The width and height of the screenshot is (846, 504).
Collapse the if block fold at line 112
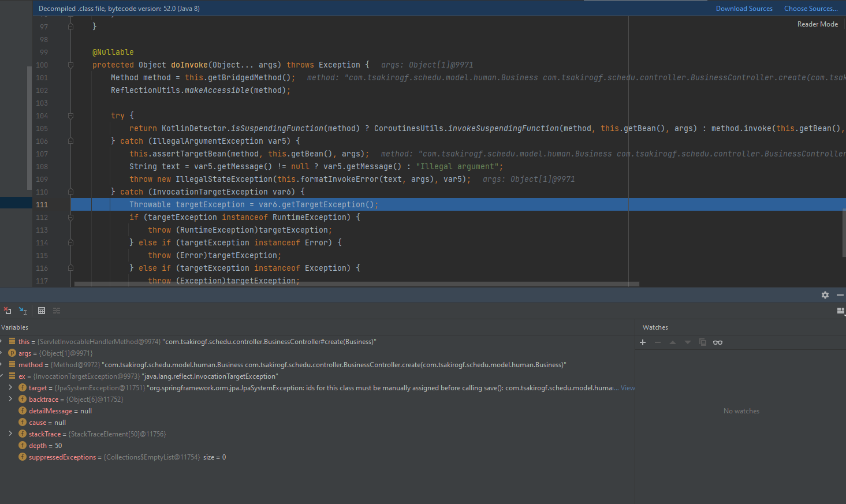click(71, 217)
